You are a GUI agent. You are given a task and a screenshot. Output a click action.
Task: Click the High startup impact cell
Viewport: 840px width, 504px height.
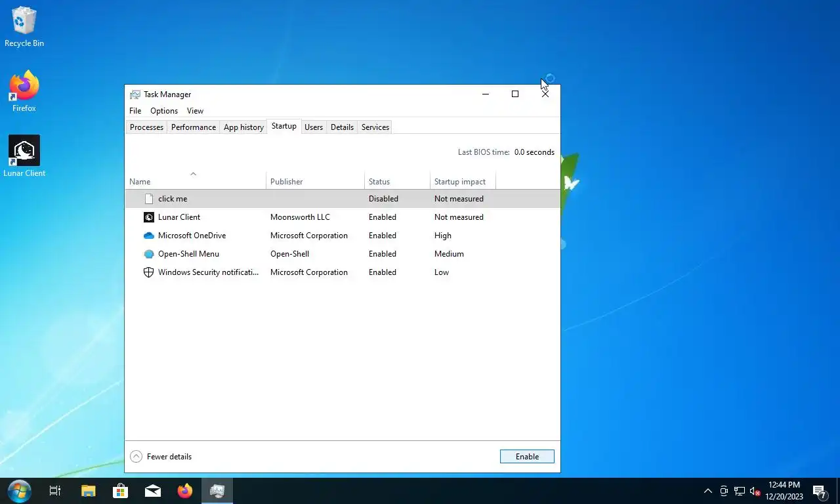[x=443, y=236]
